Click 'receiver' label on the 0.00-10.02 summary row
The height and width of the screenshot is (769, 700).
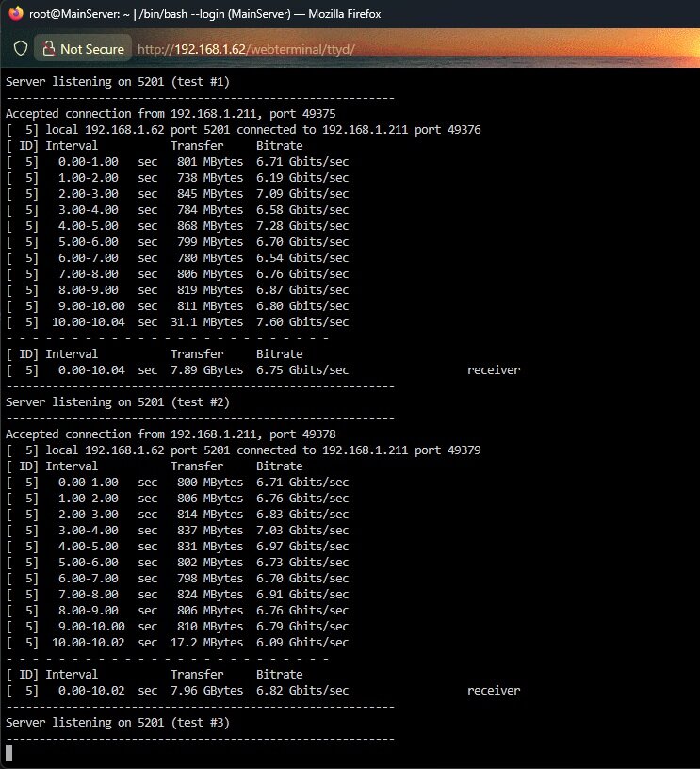point(494,691)
